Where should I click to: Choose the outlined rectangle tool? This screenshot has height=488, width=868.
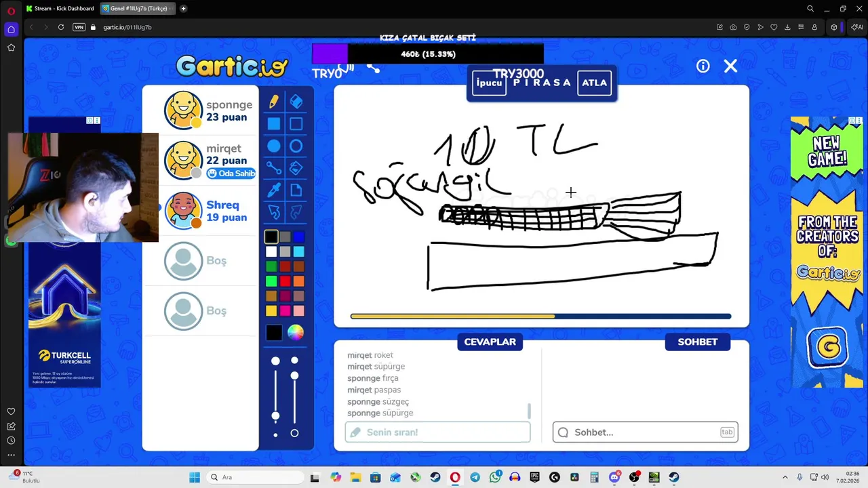pyautogui.click(x=296, y=124)
